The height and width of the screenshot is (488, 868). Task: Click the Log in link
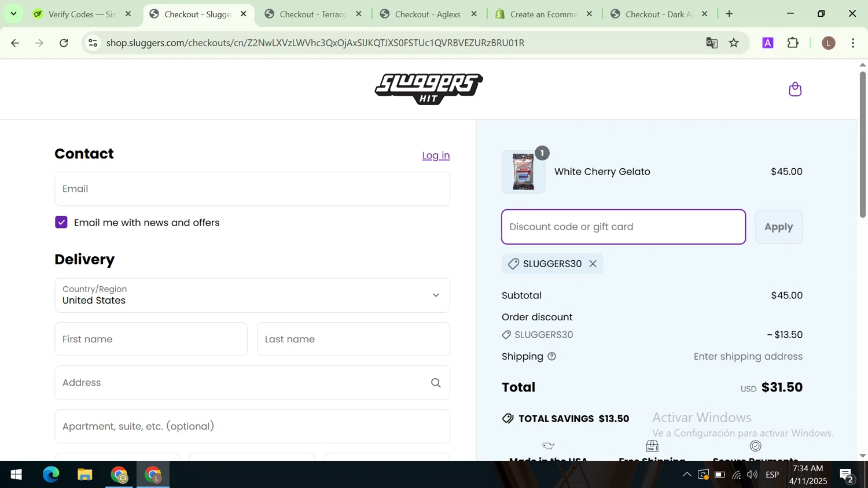pyautogui.click(x=436, y=156)
